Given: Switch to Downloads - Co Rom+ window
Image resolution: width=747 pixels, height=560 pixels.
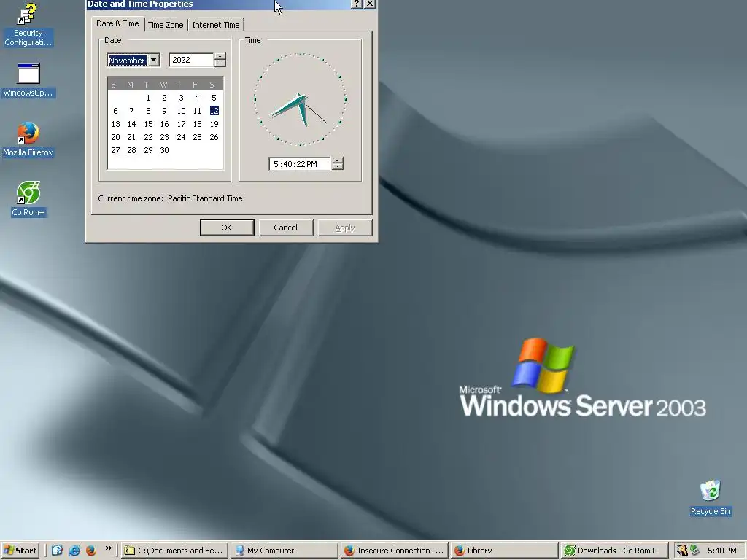Looking at the screenshot, I should click(614, 551).
